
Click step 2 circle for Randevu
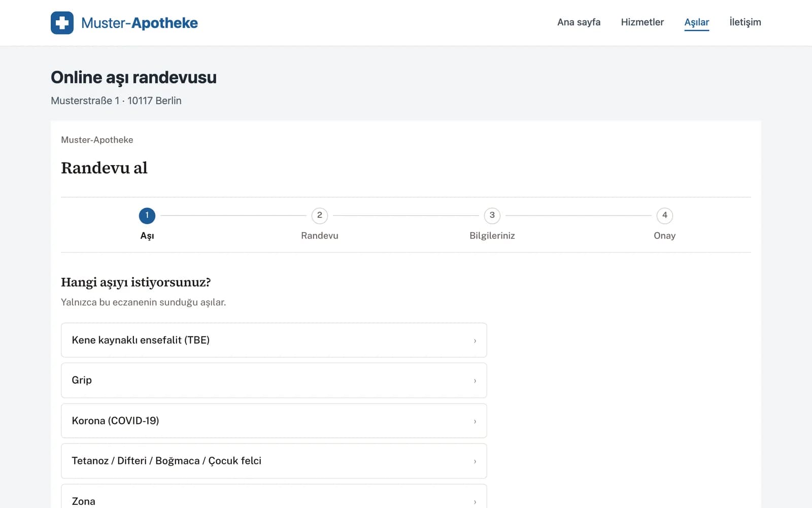tap(320, 215)
